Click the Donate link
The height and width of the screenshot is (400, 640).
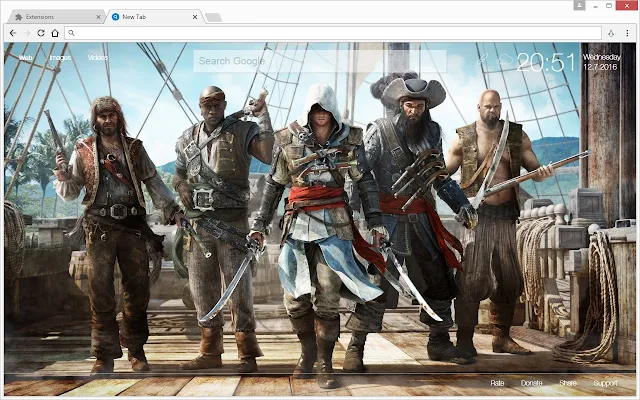pyautogui.click(x=531, y=383)
